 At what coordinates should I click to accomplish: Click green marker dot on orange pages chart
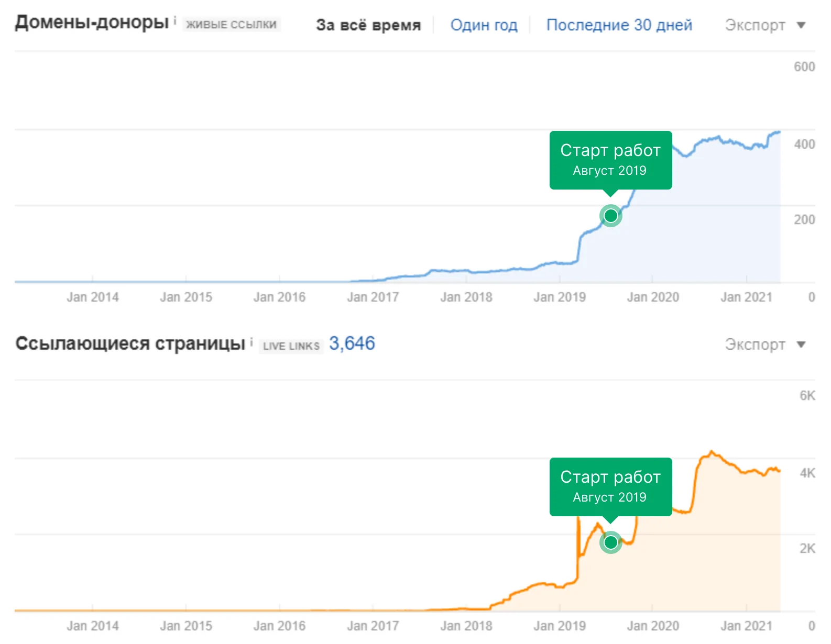coord(611,542)
